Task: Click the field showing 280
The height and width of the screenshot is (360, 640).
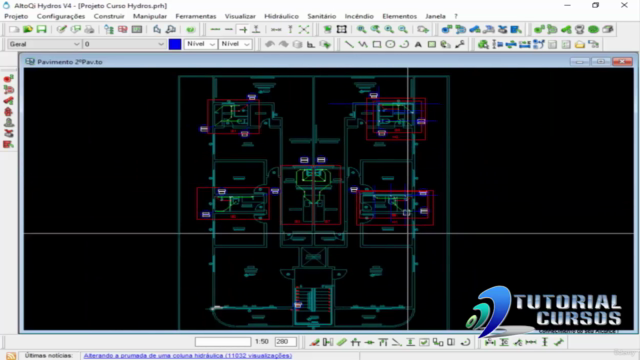Action: (285, 342)
